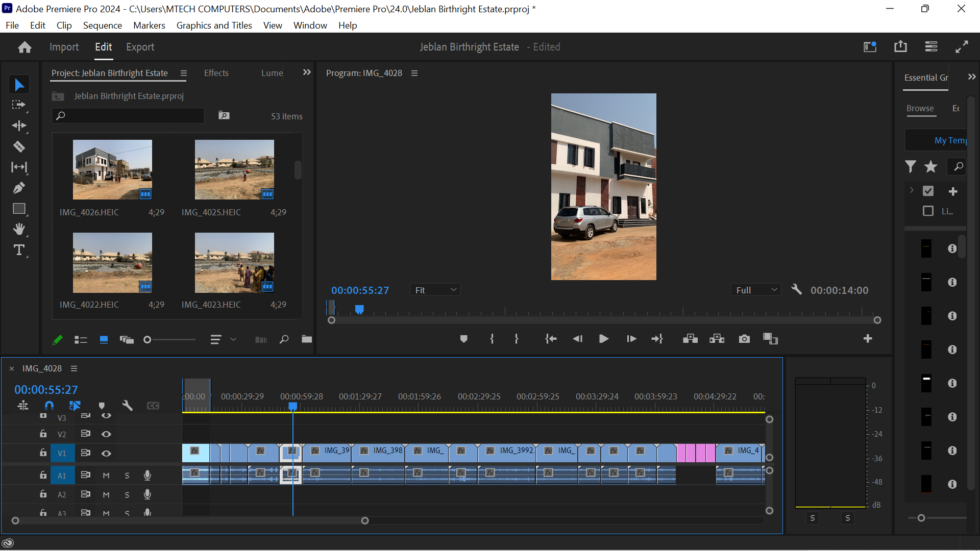Adjust project panel thumbnail zoom slider
The image size is (980, 551).
coord(148,340)
